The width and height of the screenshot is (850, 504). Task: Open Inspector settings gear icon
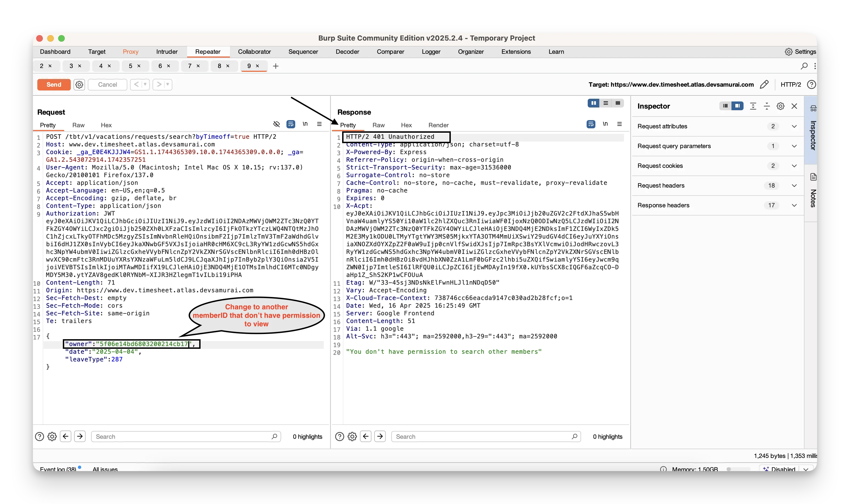(780, 106)
